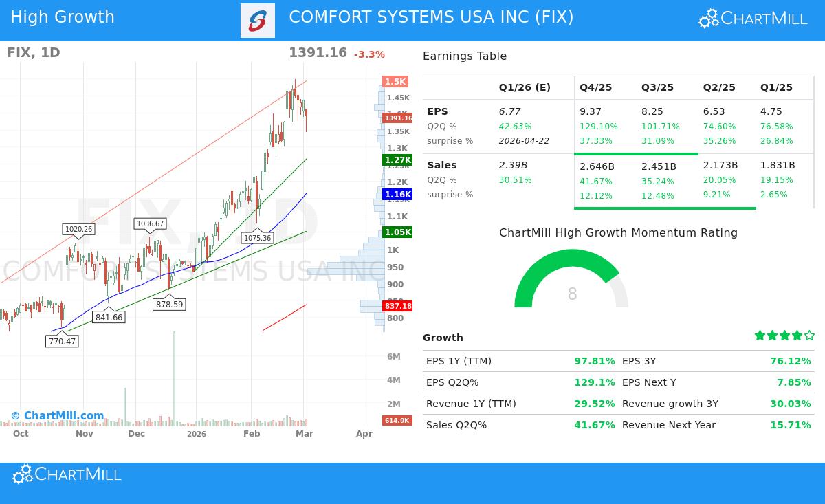Click the red 614.9K volume marker
Viewport: 825px width, 504px height.
(x=397, y=420)
